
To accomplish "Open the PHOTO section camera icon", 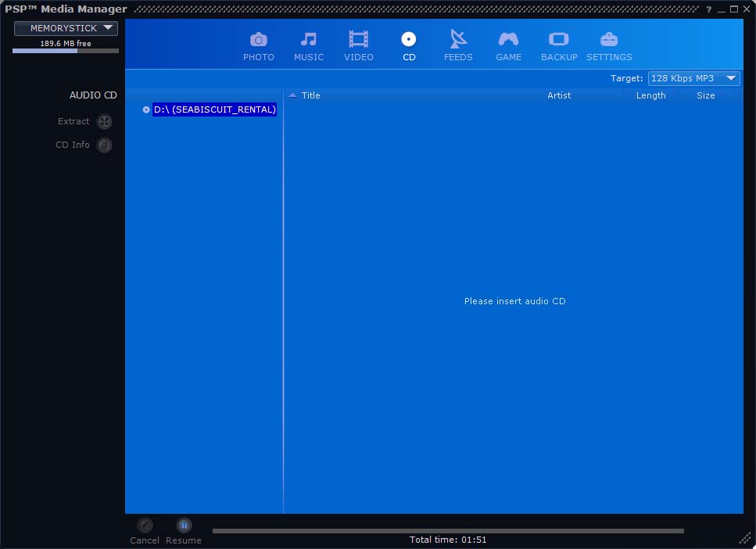I will point(259,39).
